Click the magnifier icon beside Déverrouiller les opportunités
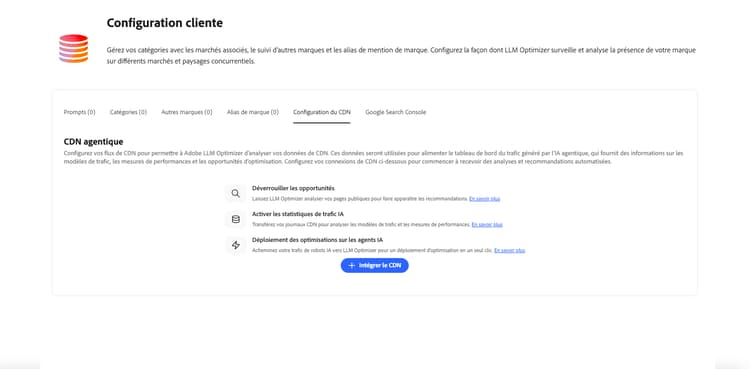The width and height of the screenshot is (750, 369). (235, 193)
